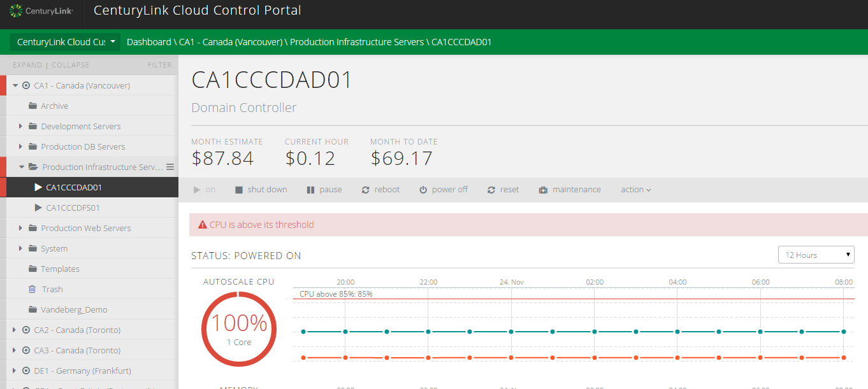Open Production Infrastructure Servers breadcrumb

pos(357,42)
